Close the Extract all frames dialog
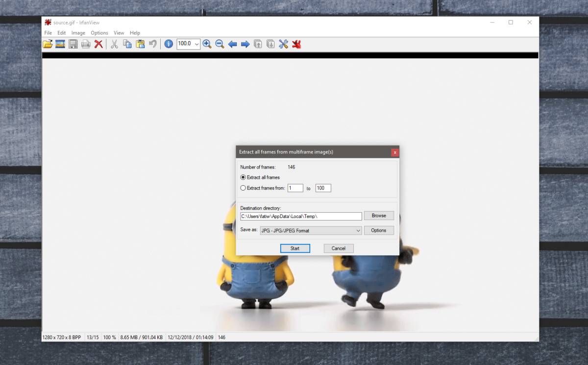588x365 pixels. (395, 152)
